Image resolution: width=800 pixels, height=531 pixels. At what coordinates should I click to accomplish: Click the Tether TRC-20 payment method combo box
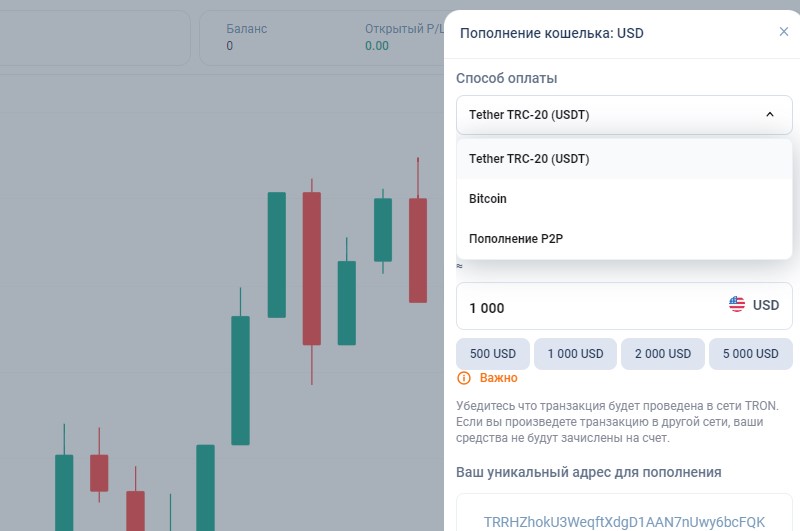pyautogui.click(x=610, y=115)
